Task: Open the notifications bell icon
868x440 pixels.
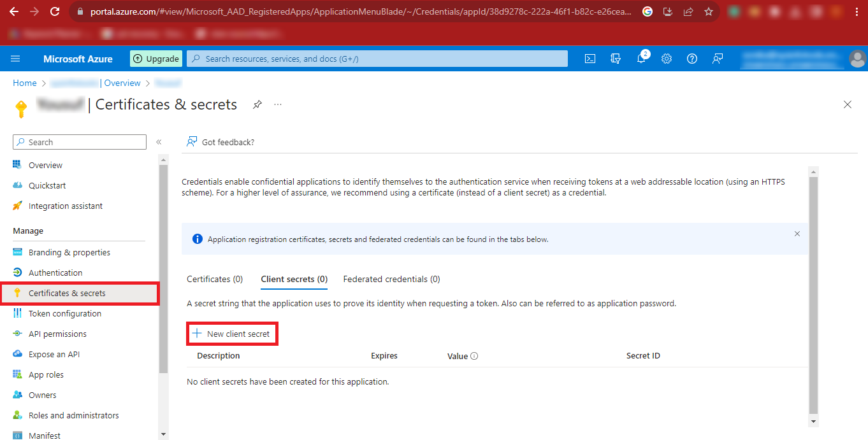Action: 641,59
